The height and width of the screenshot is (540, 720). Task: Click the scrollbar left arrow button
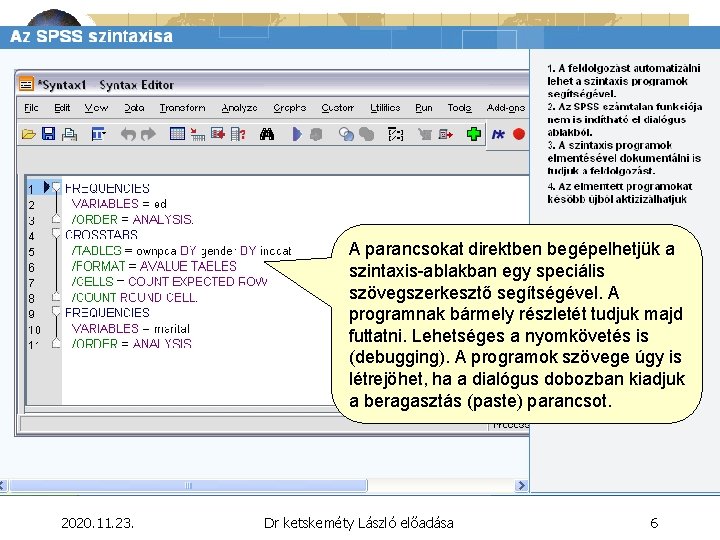pos(3,485)
